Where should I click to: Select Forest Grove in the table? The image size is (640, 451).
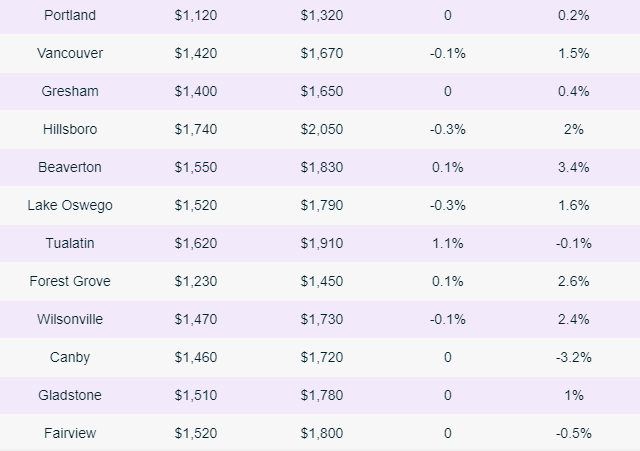tap(70, 281)
